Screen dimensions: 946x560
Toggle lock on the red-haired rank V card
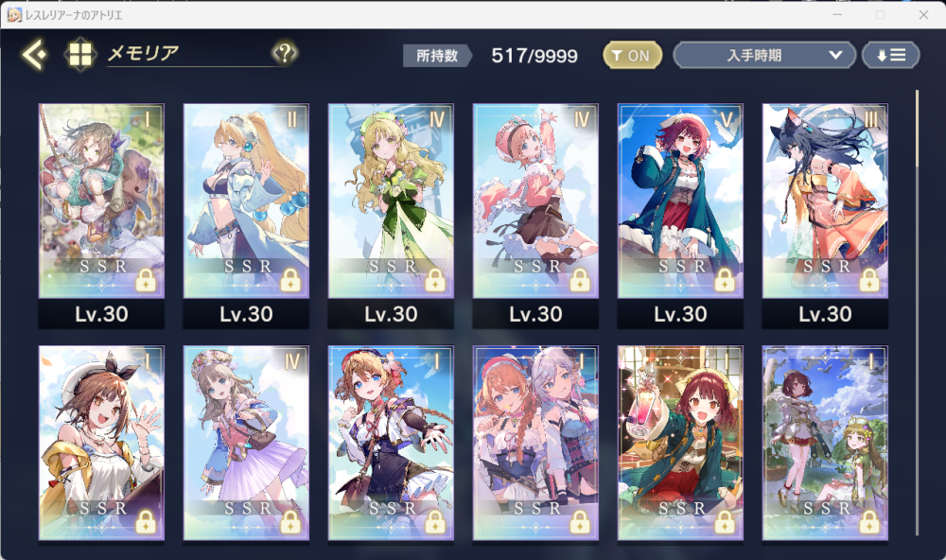[725, 281]
